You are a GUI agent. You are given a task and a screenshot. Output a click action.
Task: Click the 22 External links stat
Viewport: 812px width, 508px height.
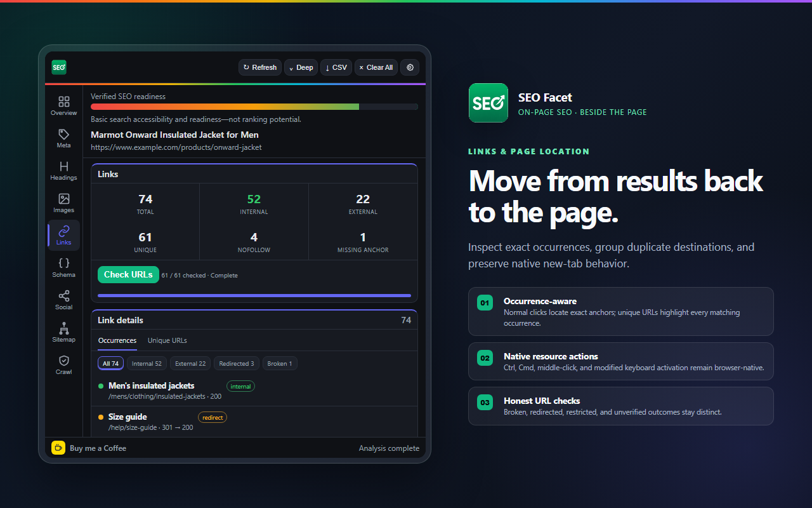click(x=363, y=204)
